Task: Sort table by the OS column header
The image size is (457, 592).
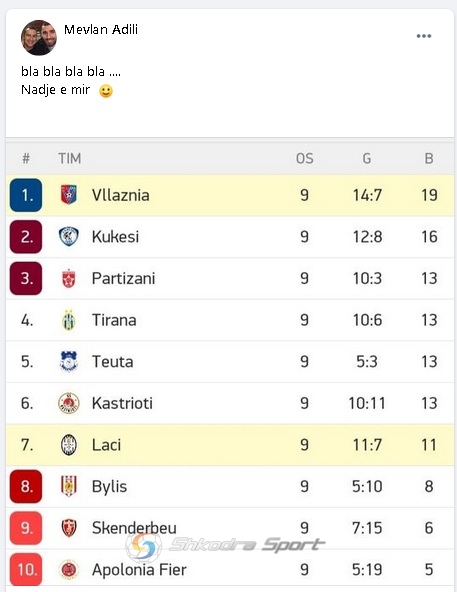Action: [304, 159]
